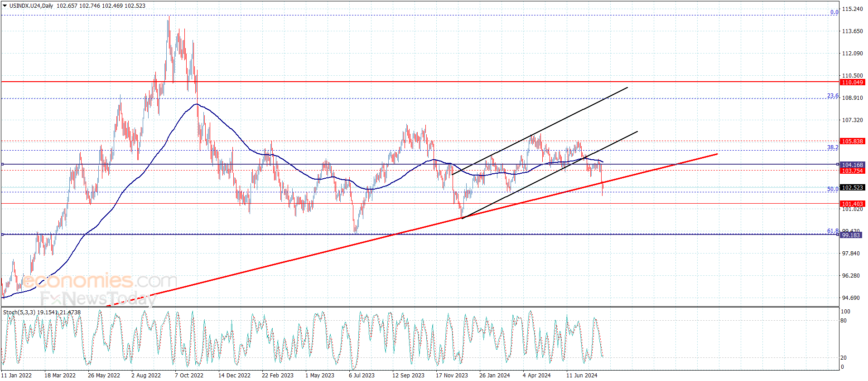Click the Fibonacci 50.0 level label

click(833, 189)
